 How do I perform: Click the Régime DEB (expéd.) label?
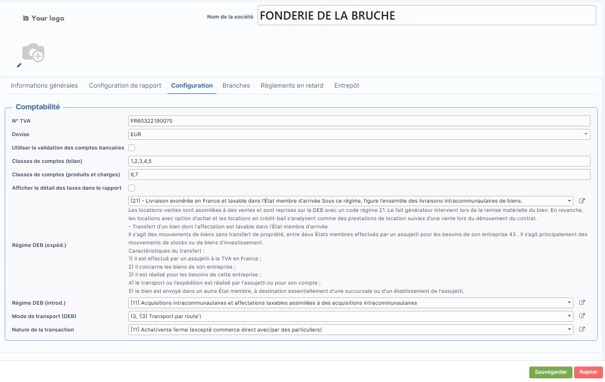coord(39,245)
